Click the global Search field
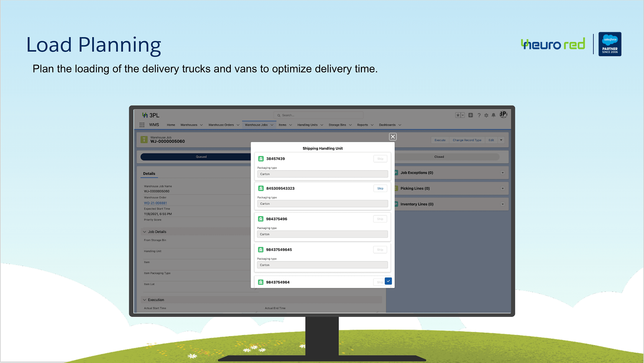Image resolution: width=644 pixels, height=363 pixels. pos(318,115)
